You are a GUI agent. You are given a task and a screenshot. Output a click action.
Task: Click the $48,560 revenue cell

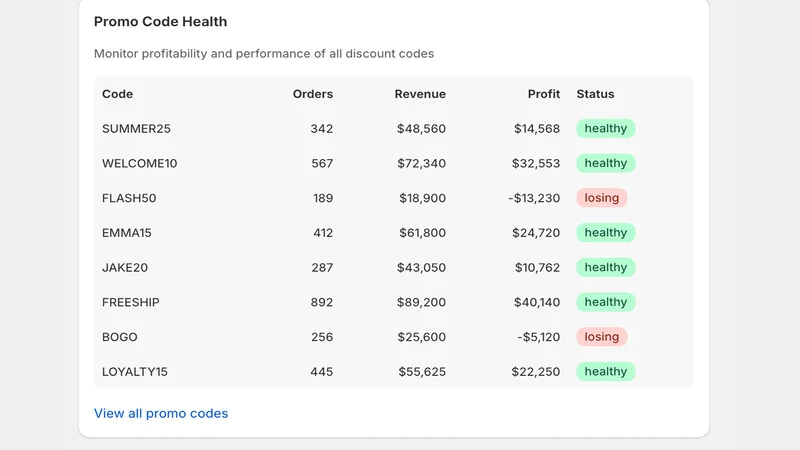pyautogui.click(x=421, y=129)
